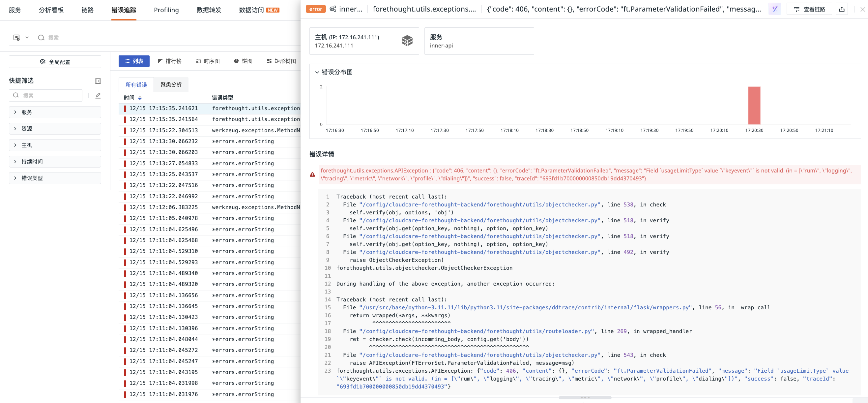Screen dimensions: 868x403
Task: Click the saved search view icon
Action: (x=16, y=38)
